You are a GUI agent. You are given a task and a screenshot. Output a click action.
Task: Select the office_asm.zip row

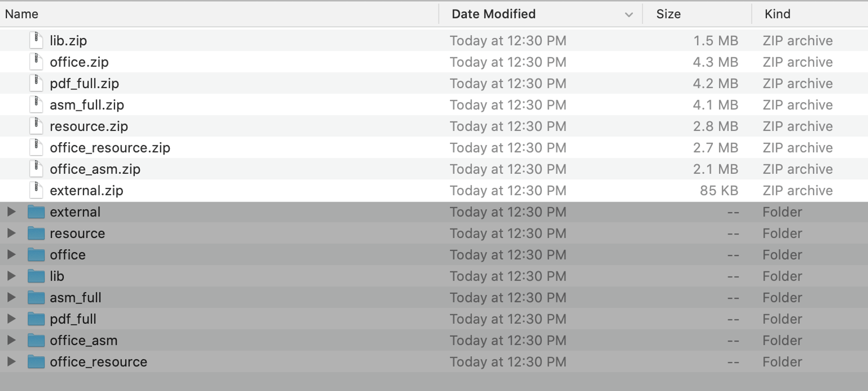[x=434, y=169]
